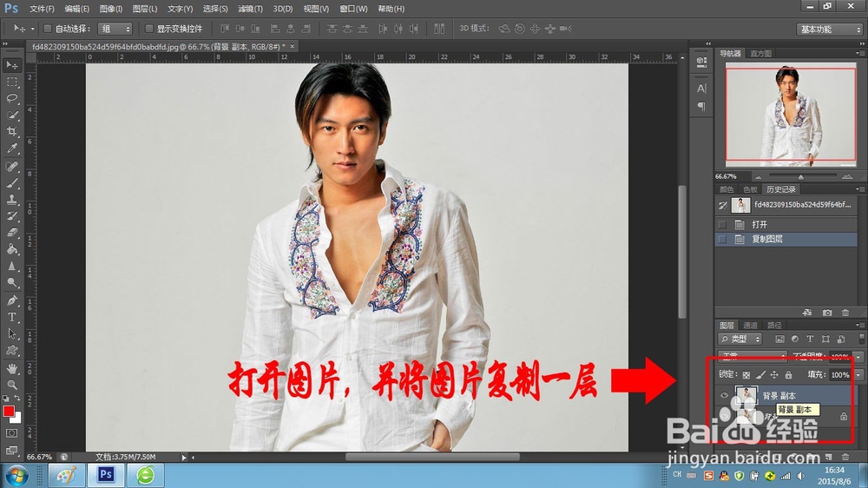Image resolution: width=868 pixels, height=488 pixels.
Task: Click the 3D roll mode icon
Action: click(519, 29)
